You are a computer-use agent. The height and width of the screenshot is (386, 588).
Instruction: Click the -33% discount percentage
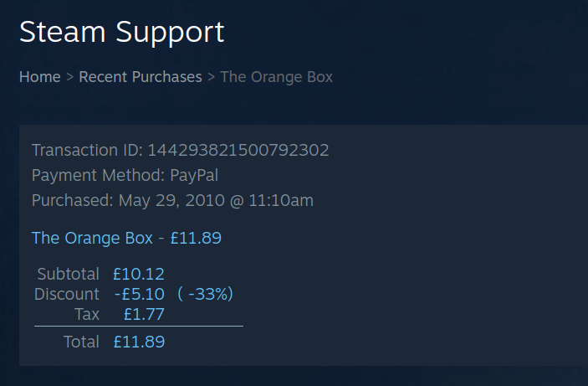(206, 294)
